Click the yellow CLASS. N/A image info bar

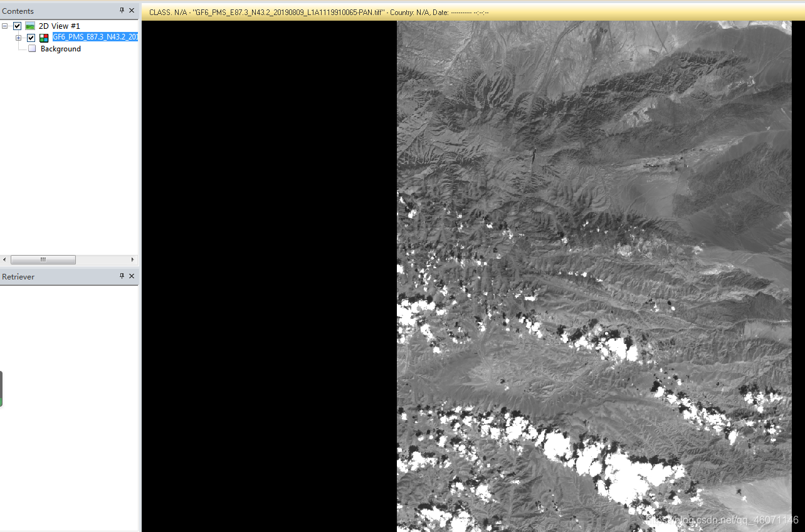tap(473, 13)
